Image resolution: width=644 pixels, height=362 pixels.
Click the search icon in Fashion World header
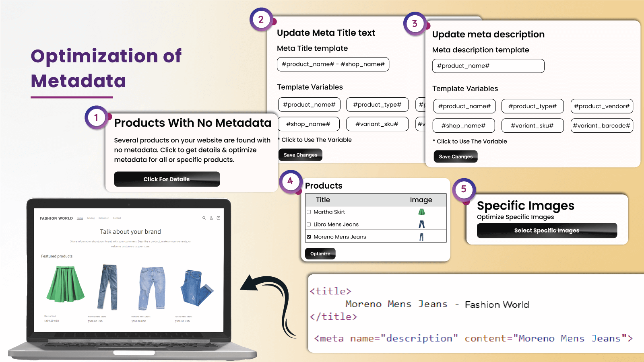[204, 218]
